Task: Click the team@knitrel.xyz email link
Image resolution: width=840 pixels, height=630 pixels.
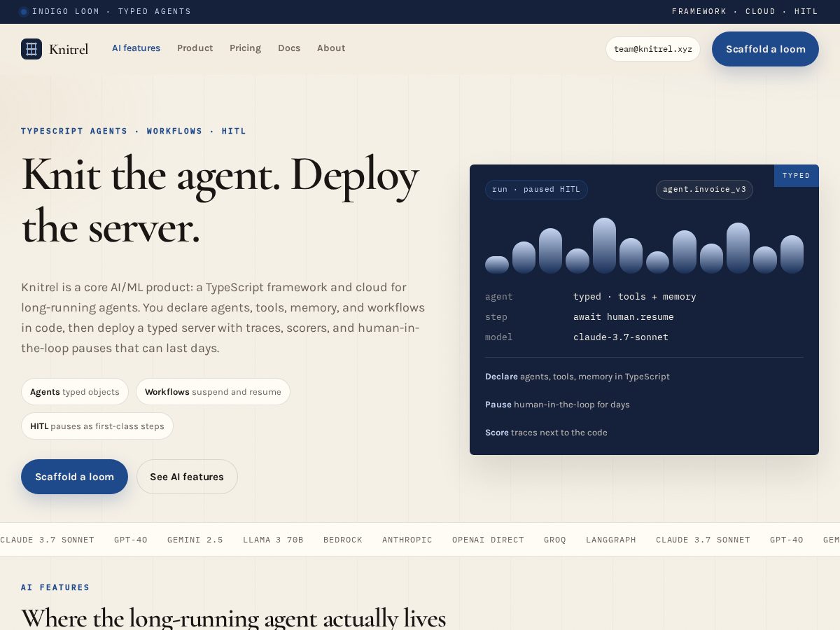Action: tap(653, 49)
